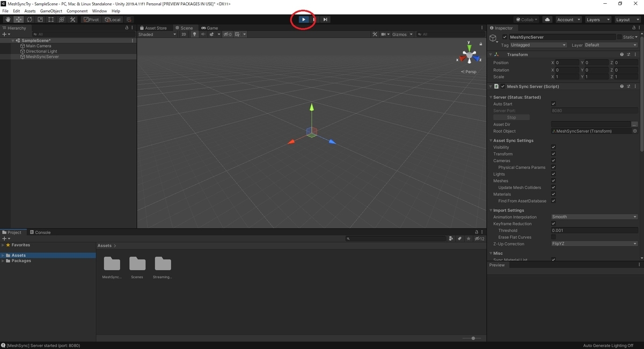Select the Rect tool
The height and width of the screenshot is (349, 644).
50,20
